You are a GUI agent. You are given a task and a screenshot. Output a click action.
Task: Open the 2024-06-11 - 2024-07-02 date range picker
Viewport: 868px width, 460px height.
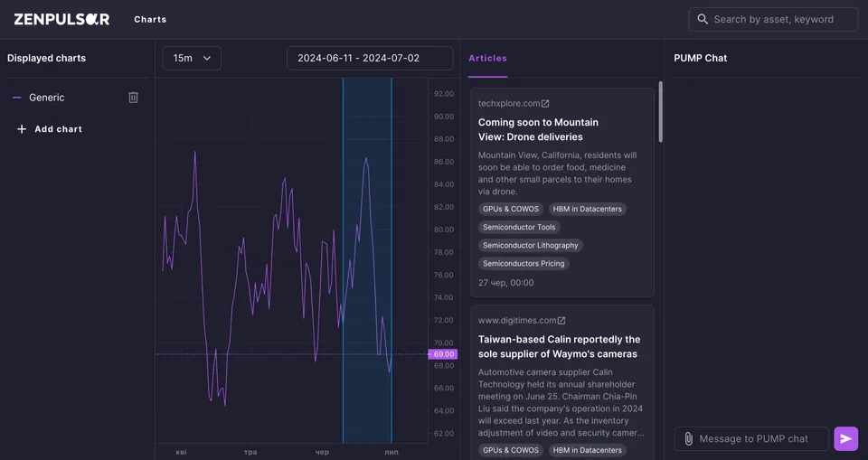370,58
